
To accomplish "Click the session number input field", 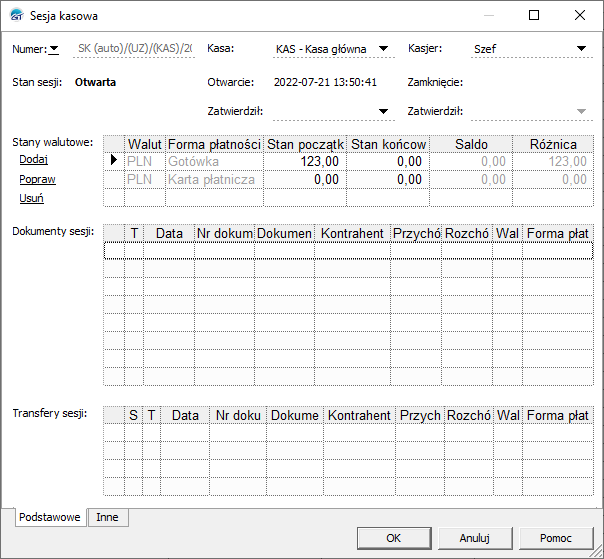I will (x=133, y=48).
